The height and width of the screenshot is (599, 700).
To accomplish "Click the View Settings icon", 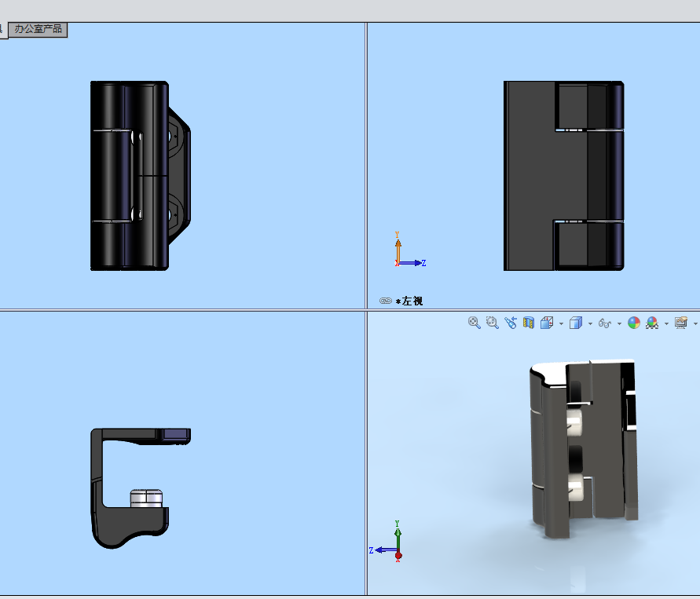I will coord(680,322).
